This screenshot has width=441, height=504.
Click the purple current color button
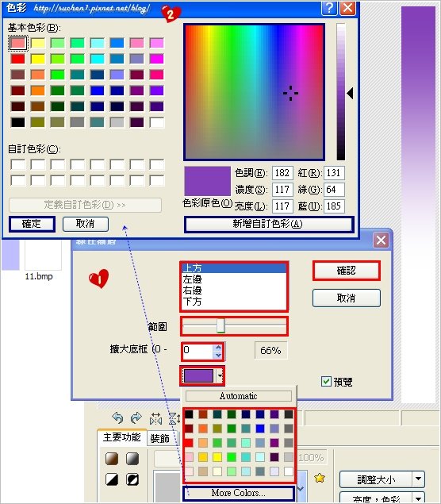(x=198, y=375)
